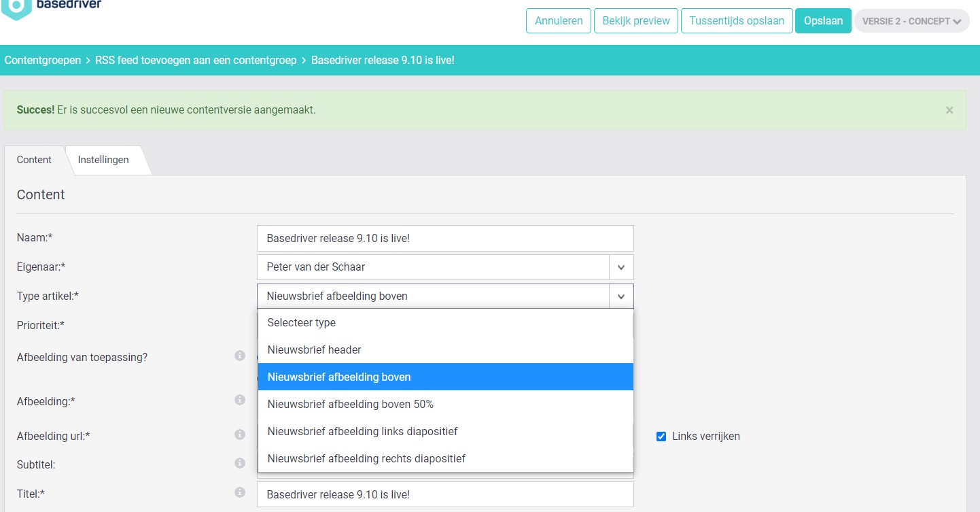Collapse the Type artikel dropdown arrow

621,296
